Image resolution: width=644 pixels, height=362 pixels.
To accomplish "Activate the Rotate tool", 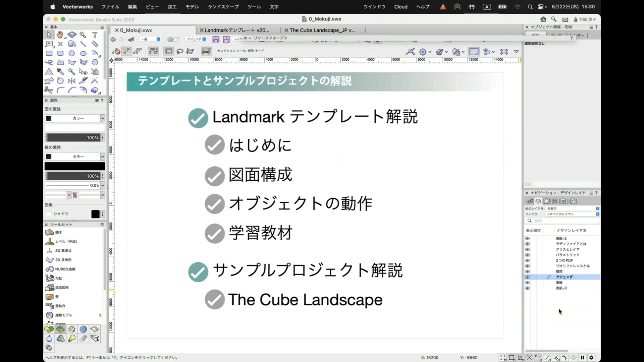I will pos(60,80).
